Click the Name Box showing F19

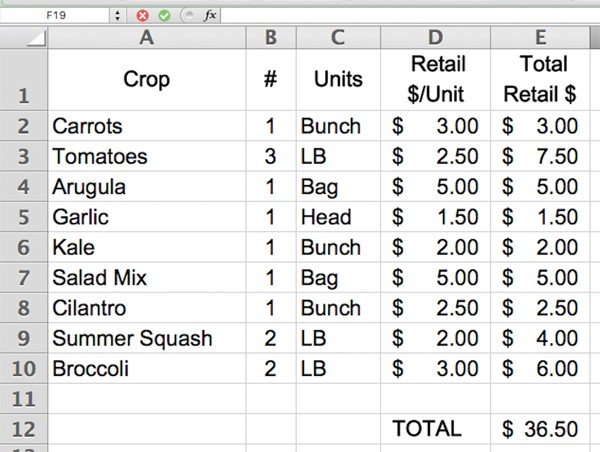pos(55,16)
